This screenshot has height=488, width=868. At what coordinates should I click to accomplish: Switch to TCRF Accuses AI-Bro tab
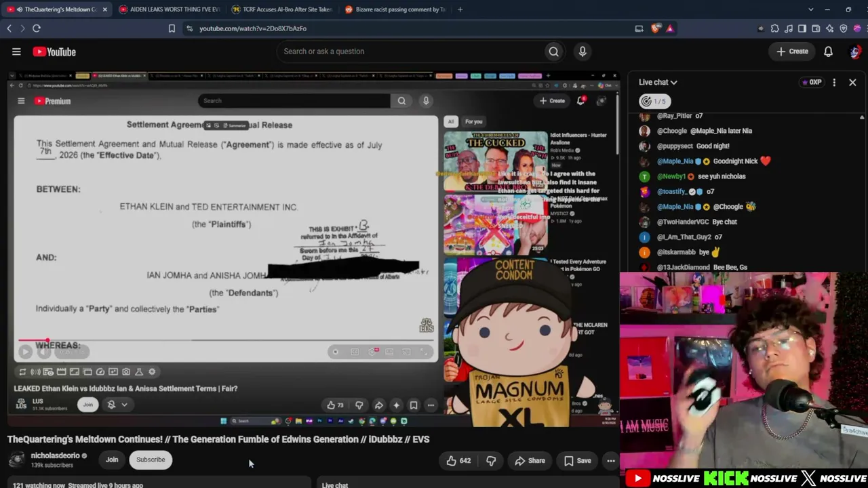[283, 9]
